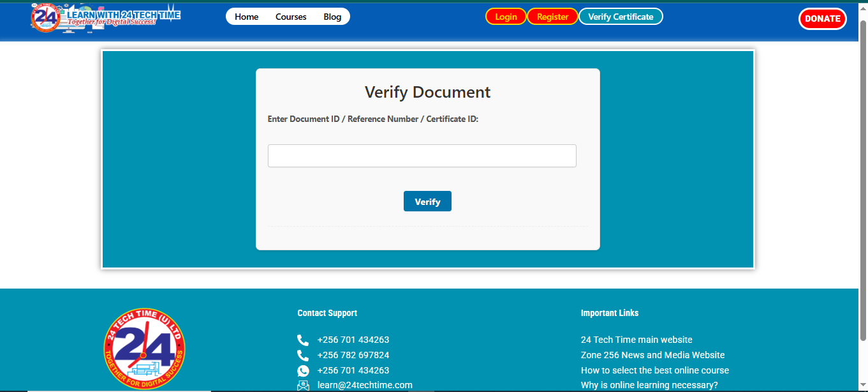The width and height of the screenshot is (868, 392).
Task: Click the Learn With 24 Tech Time header logo
Action: click(106, 17)
